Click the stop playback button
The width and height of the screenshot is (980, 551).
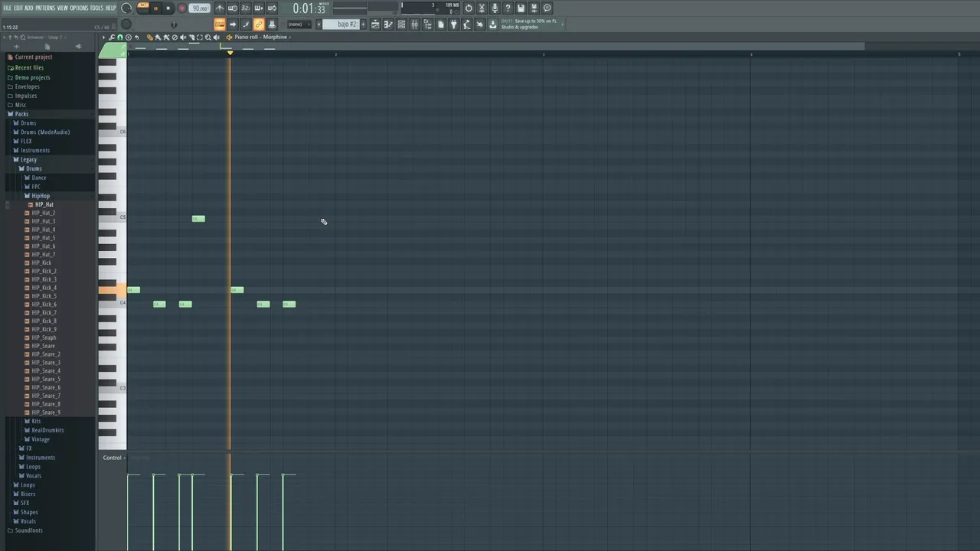[x=168, y=8]
